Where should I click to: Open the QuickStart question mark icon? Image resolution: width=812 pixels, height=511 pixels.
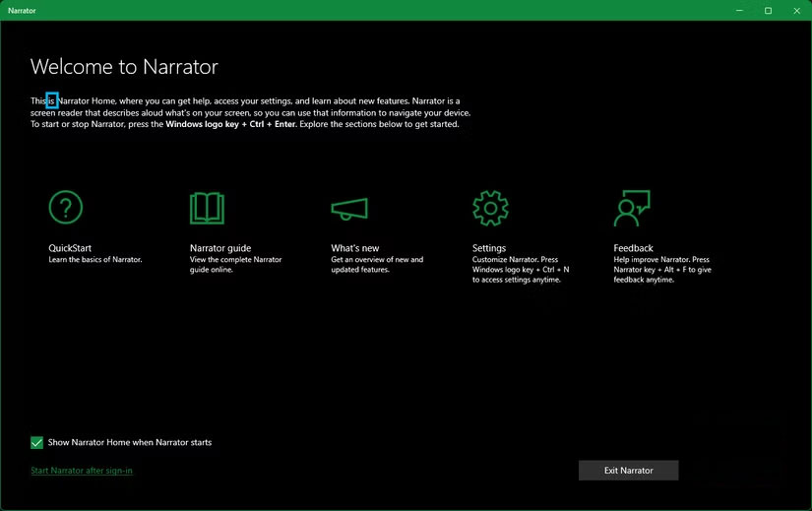[x=66, y=208]
